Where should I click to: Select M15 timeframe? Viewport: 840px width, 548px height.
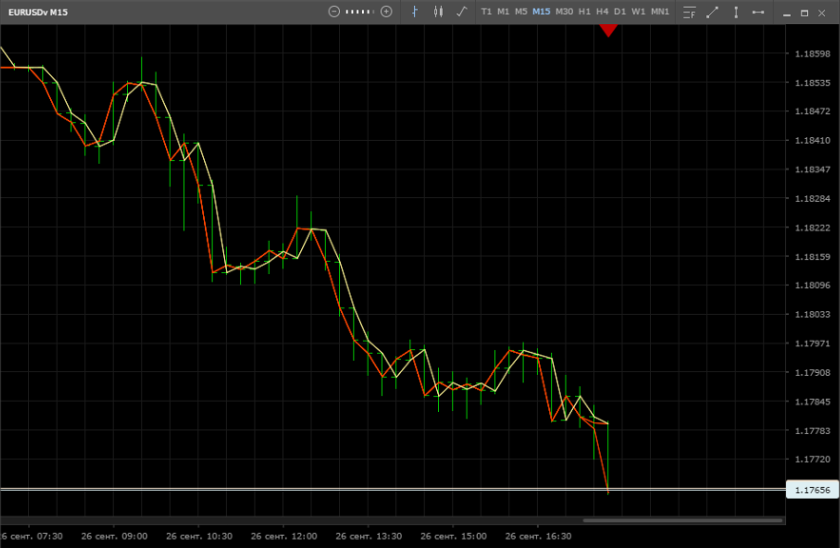[x=541, y=12]
